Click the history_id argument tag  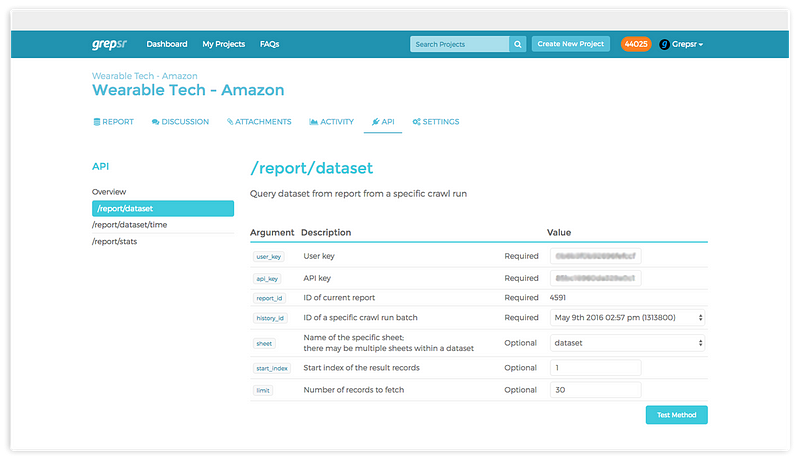pyautogui.click(x=270, y=318)
